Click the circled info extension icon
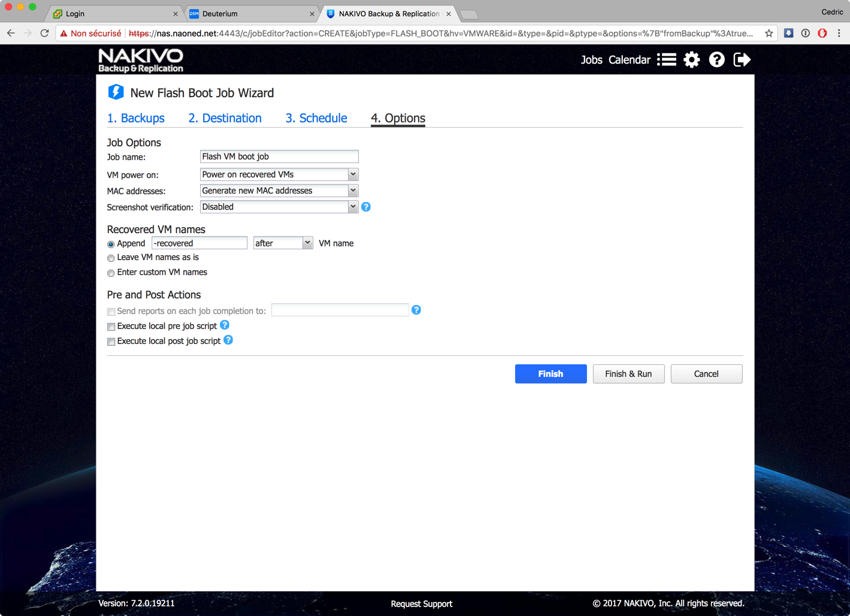Viewport: 850px width, 616px height. (x=806, y=34)
